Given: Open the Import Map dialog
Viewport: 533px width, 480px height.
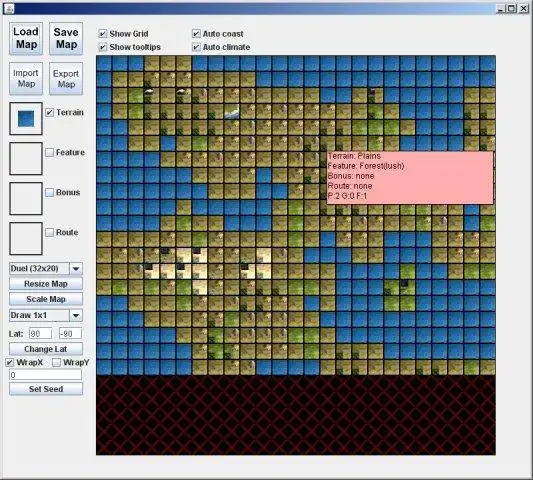Looking at the screenshot, I should (26, 79).
